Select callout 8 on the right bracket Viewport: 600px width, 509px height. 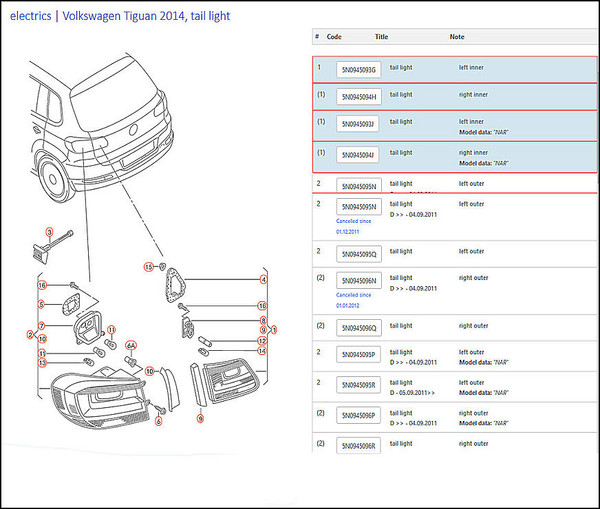pyautogui.click(x=263, y=320)
